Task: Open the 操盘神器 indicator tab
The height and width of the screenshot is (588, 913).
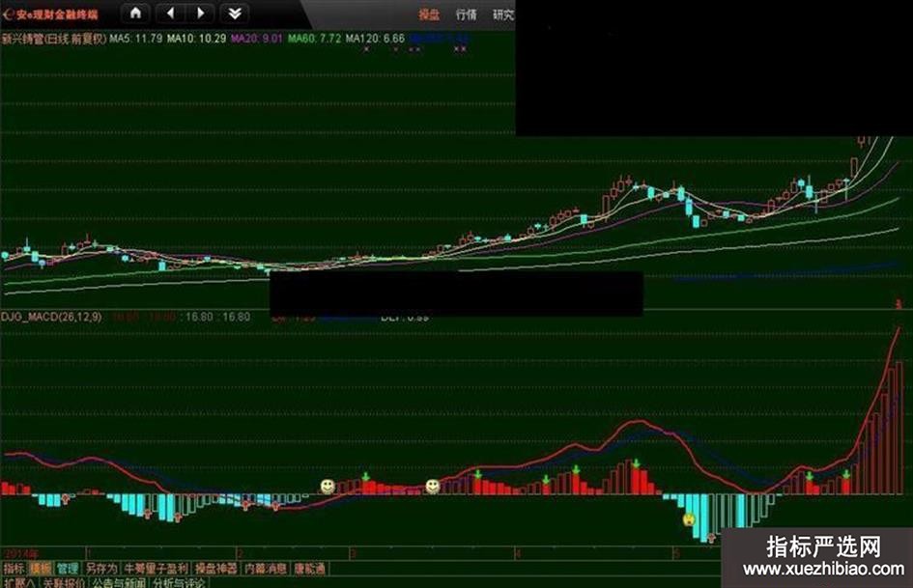Action: 216,568
